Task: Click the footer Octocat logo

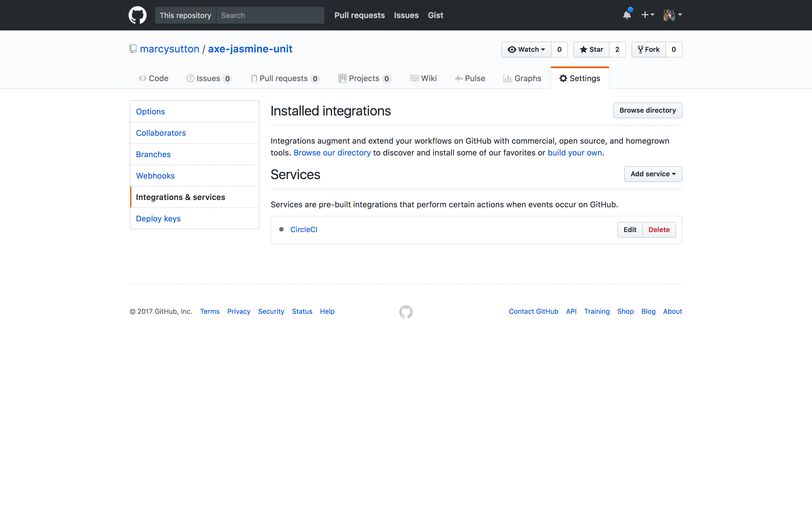Action: (x=405, y=312)
